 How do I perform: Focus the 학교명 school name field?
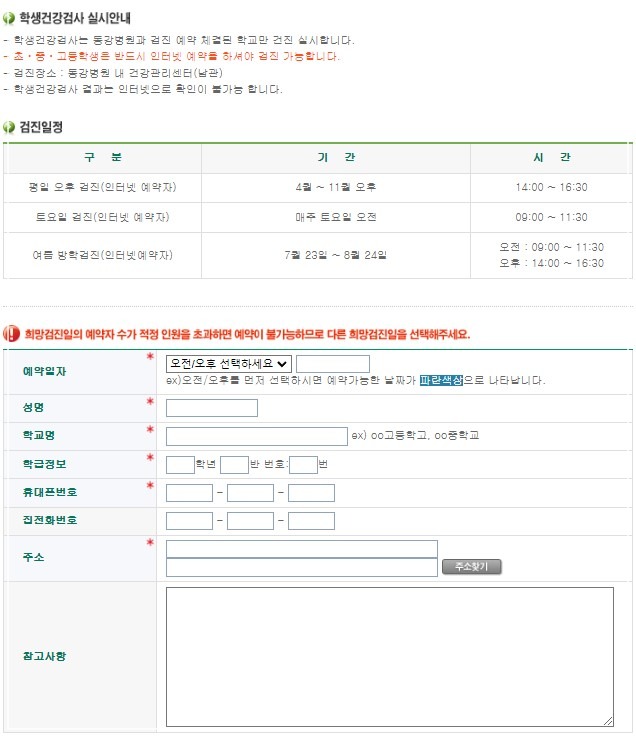point(257,436)
